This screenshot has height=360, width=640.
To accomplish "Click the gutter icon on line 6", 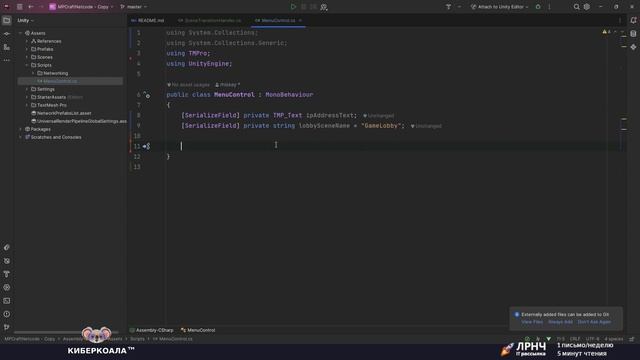I will [147, 95].
